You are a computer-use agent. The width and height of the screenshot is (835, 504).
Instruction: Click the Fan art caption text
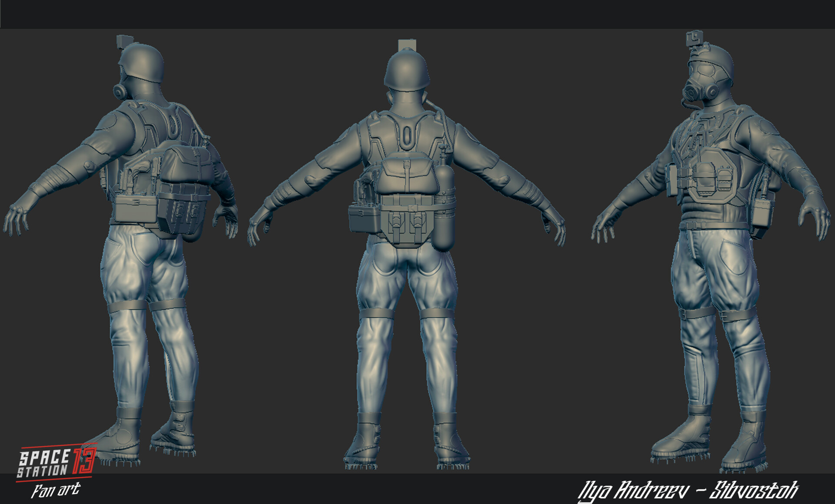[x=56, y=490]
